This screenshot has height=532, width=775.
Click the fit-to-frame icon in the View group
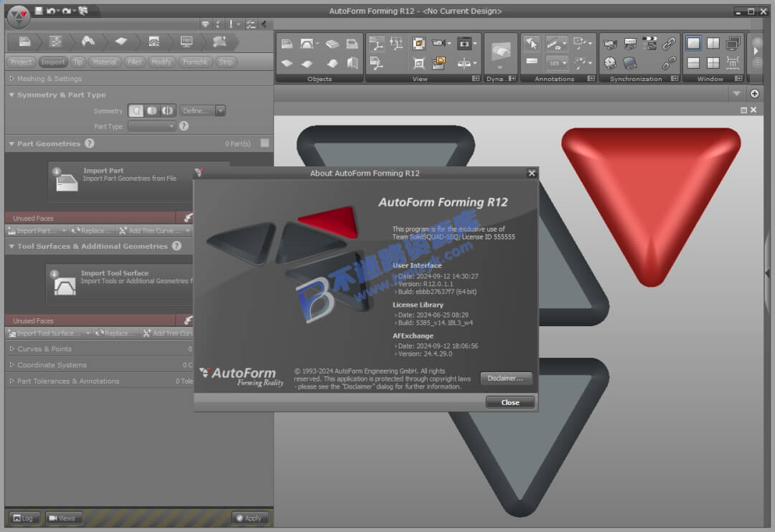418,63
